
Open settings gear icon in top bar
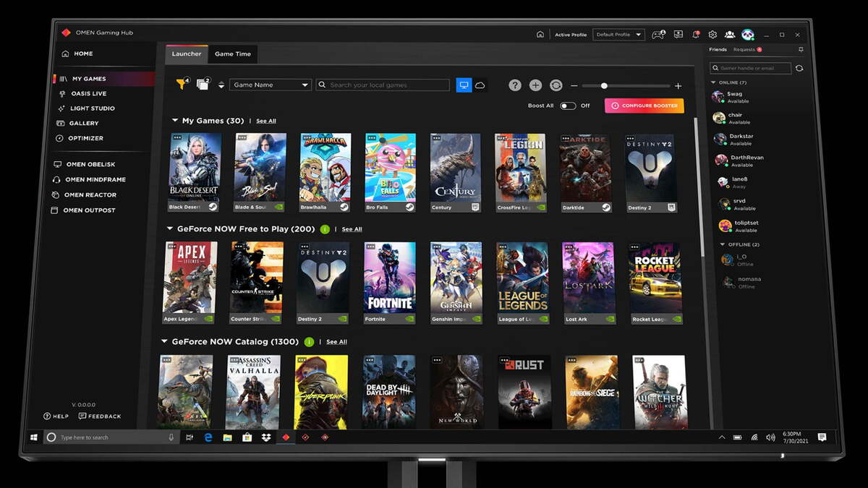(x=712, y=34)
